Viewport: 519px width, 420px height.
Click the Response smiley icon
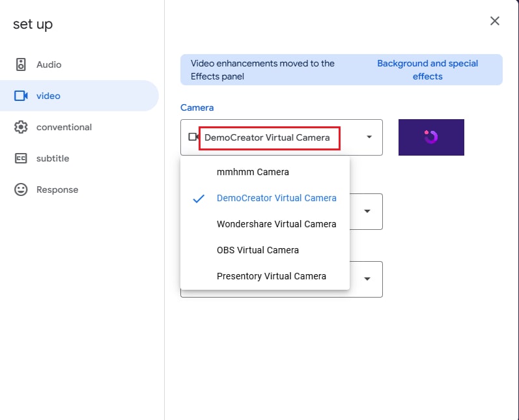pos(21,189)
